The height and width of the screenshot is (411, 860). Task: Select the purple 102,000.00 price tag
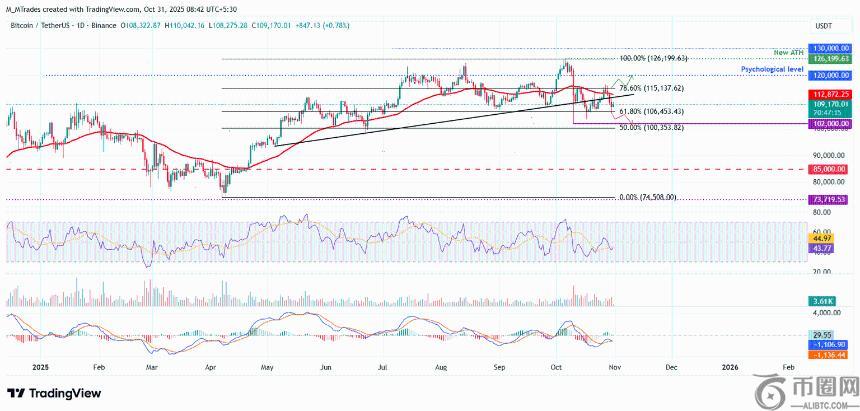[831, 122]
